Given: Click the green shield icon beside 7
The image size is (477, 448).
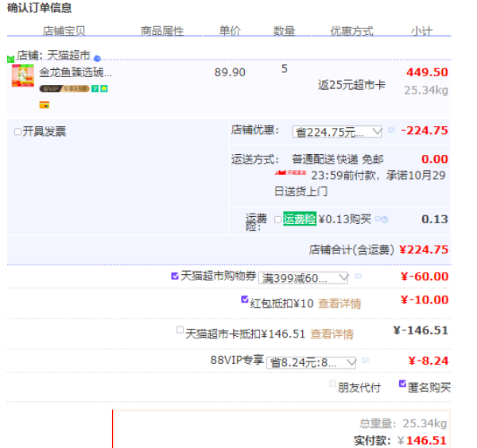Looking at the screenshot, I should (104, 89).
